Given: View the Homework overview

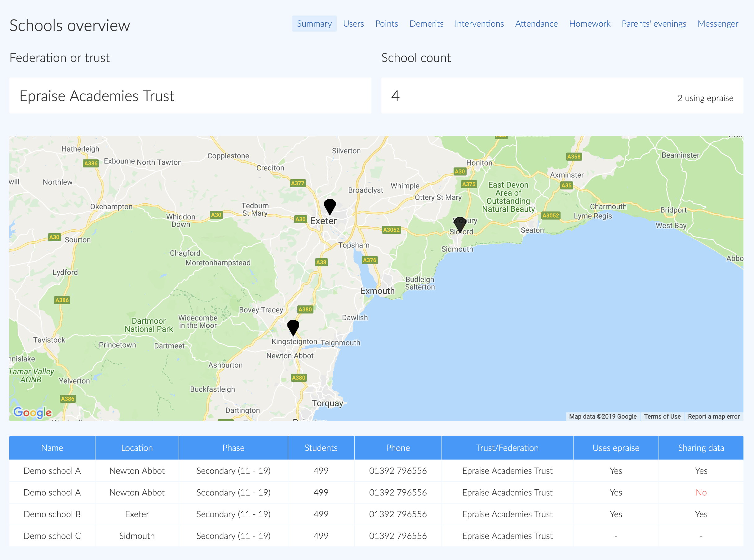Looking at the screenshot, I should pyautogui.click(x=590, y=24).
